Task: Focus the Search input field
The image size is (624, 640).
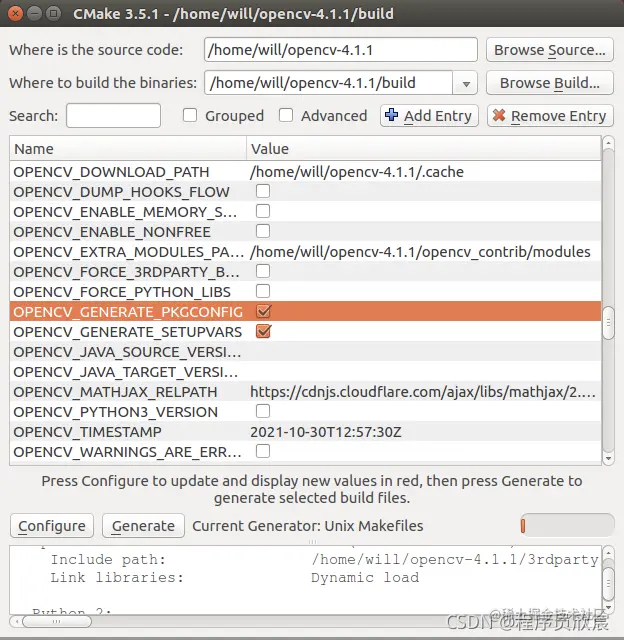Action: click(x=113, y=116)
